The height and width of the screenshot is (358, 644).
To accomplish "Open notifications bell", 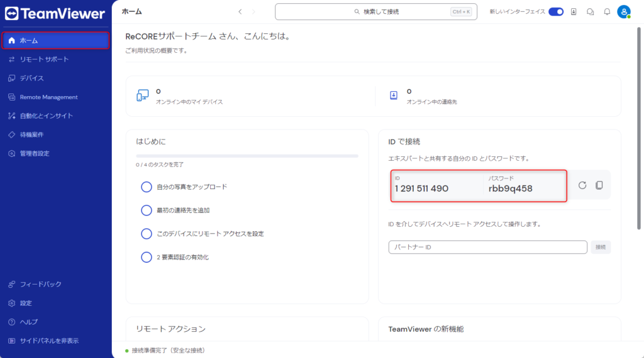I will click(x=607, y=12).
